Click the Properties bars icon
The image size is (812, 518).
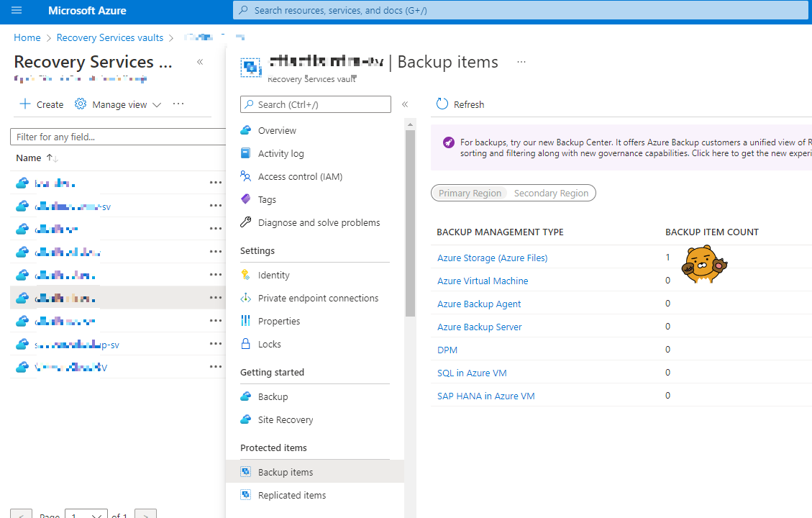pyautogui.click(x=245, y=321)
